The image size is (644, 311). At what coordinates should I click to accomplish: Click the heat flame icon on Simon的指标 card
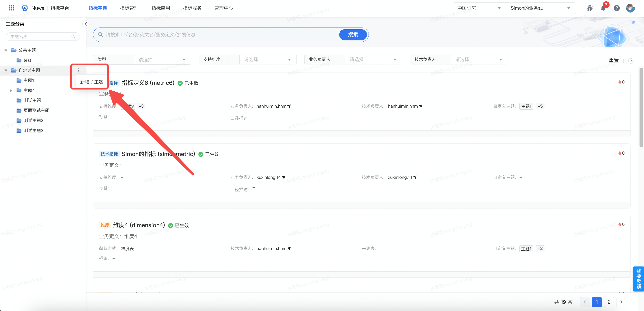coord(620,153)
